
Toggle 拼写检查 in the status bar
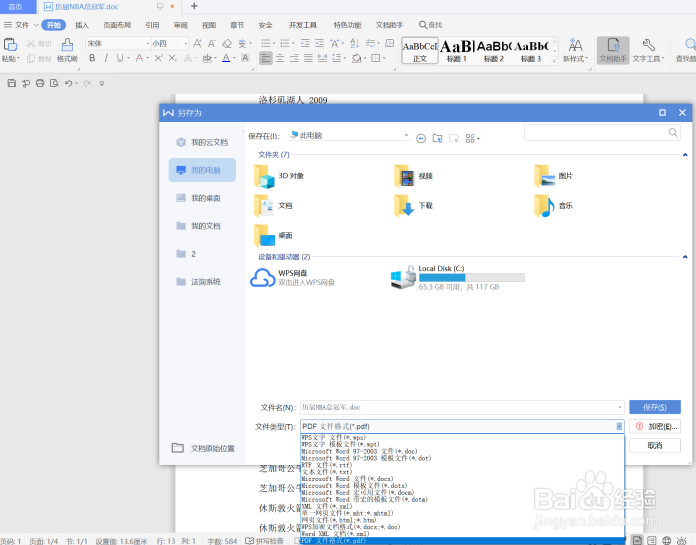265,541
